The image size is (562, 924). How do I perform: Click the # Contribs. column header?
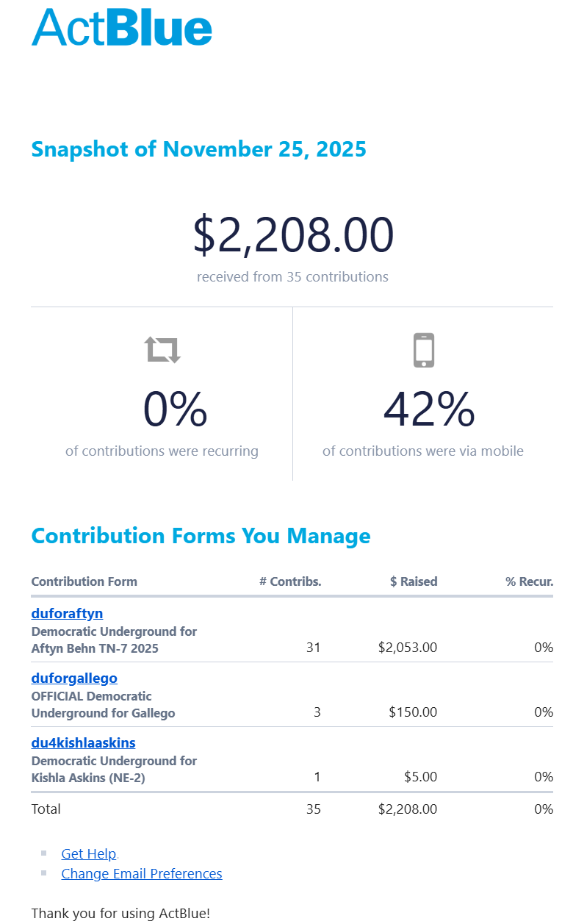pyautogui.click(x=290, y=581)
